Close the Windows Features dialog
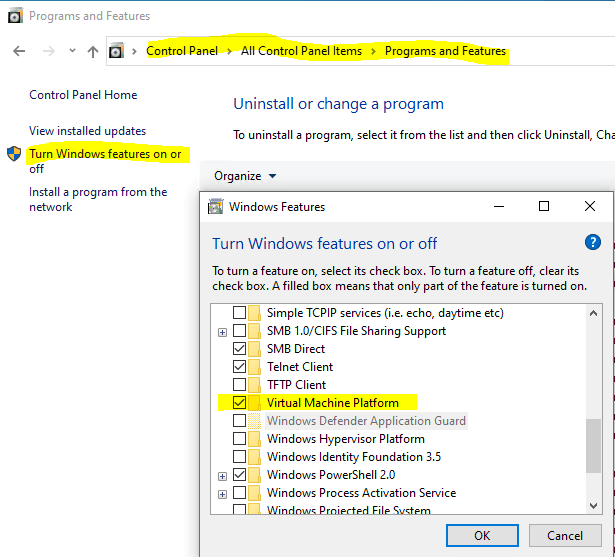 [590, 206]
